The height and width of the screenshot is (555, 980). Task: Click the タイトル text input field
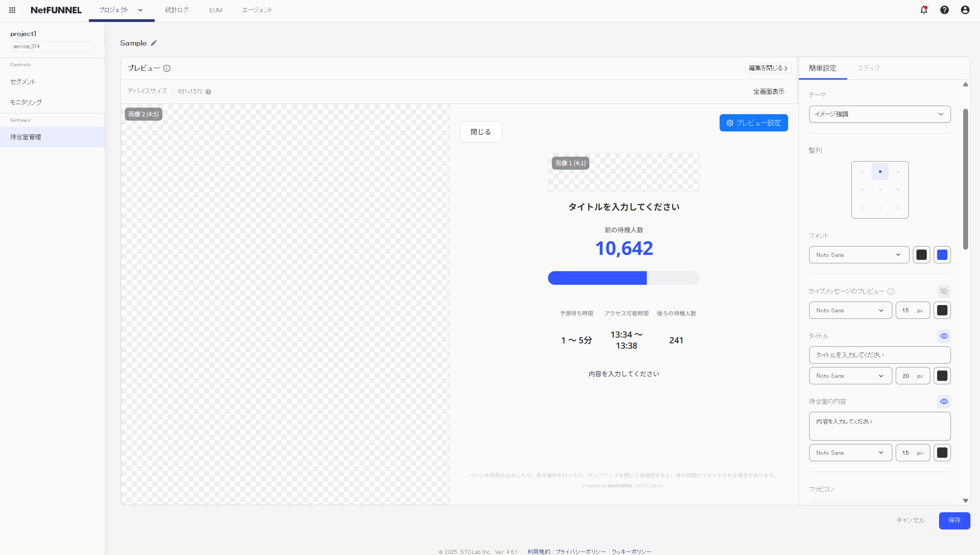coord(879,355)
